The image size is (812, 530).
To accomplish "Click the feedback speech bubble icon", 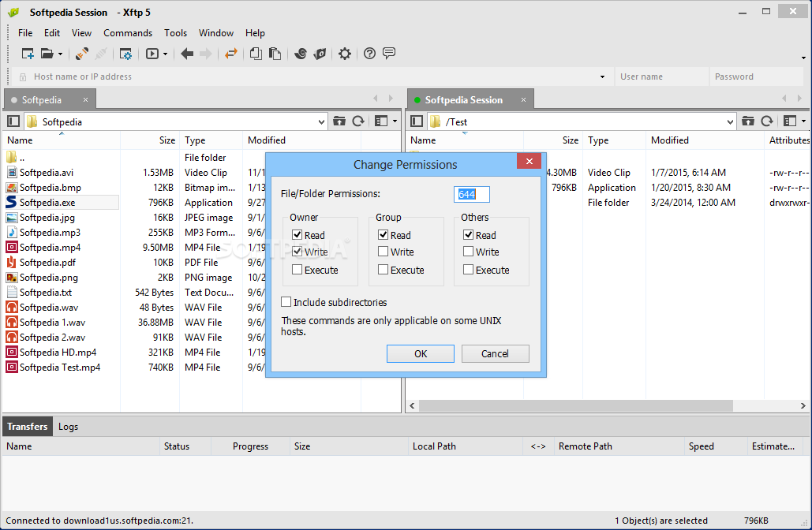I will [389, 53].
